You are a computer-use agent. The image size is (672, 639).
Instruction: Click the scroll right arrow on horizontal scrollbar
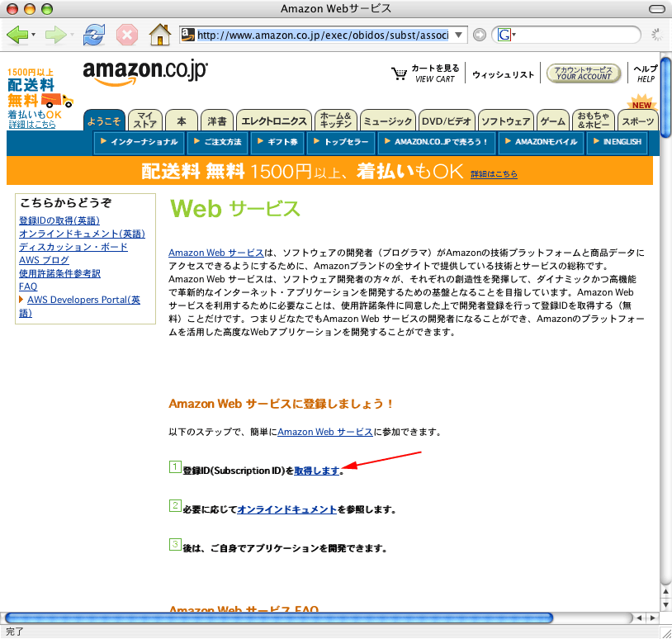pyautogui.click(x=653, y=618)
